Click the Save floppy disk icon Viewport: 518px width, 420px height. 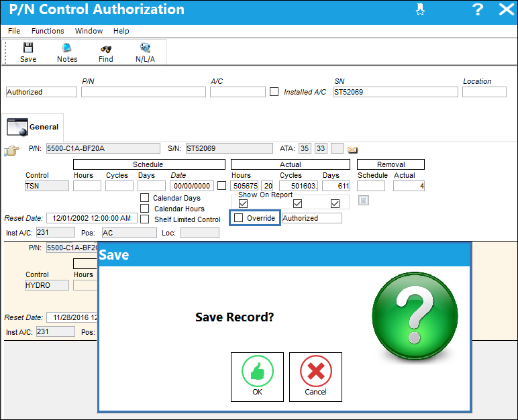point(28,48)
